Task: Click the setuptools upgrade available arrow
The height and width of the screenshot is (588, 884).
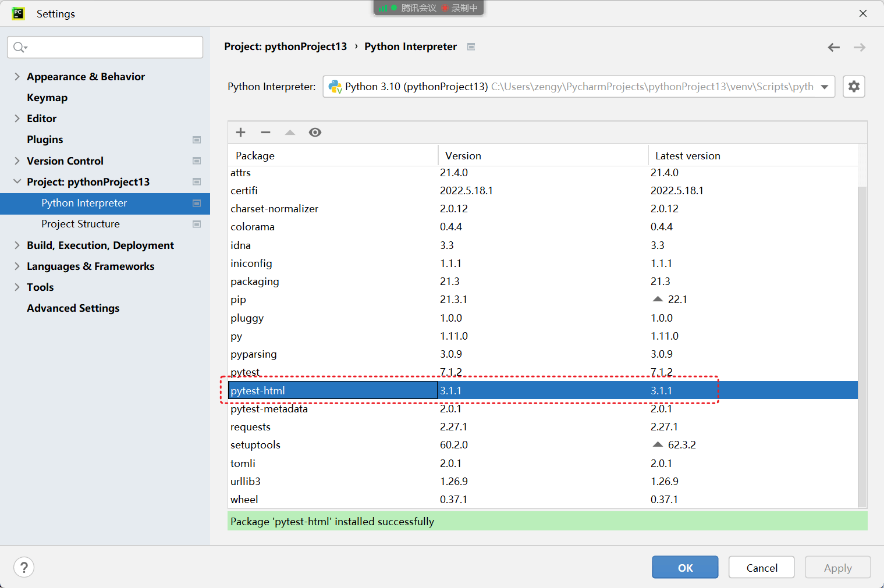Action: (658, 444)
